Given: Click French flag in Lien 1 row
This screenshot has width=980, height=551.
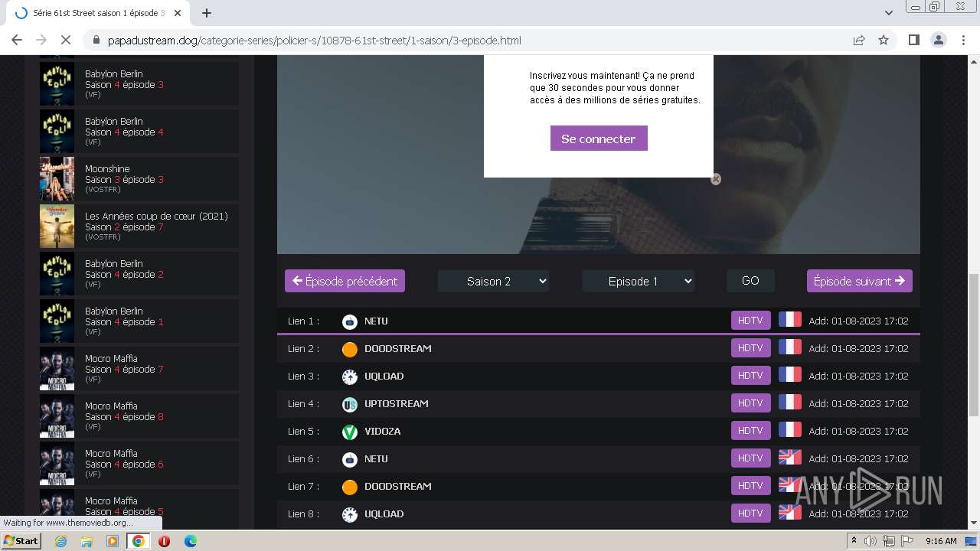Looking at the screenshot, I should pyautogui.click(x=789, y=320).
